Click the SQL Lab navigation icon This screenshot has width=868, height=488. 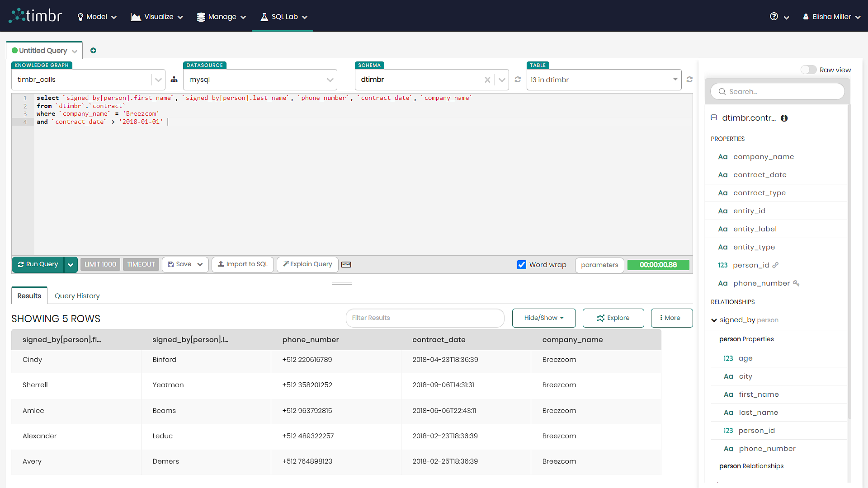pos(264,16)
